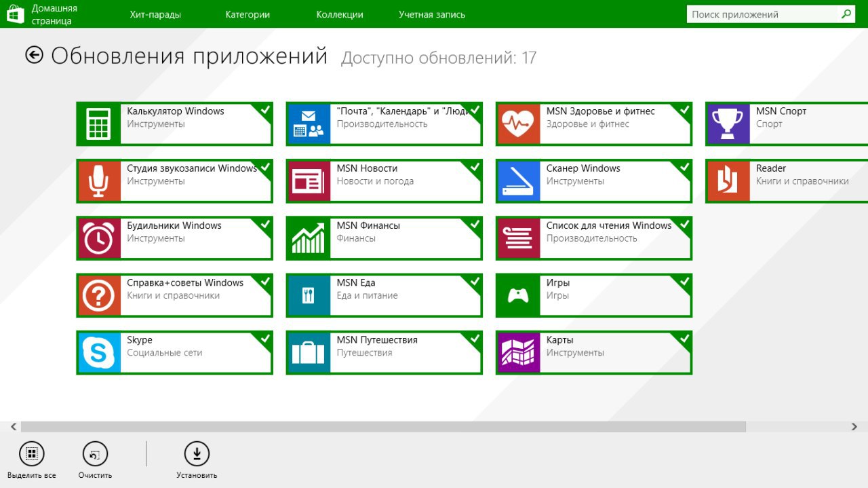Screen dimensions: 868x488
Task: Click the MSN Еда fork and knife icon
Action: click(309, 295)
